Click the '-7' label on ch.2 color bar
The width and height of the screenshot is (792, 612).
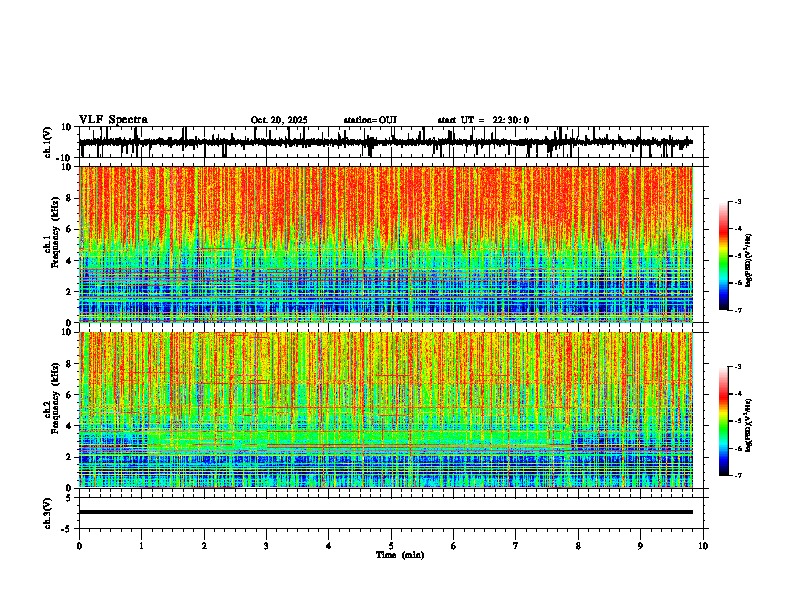(737, 475)
